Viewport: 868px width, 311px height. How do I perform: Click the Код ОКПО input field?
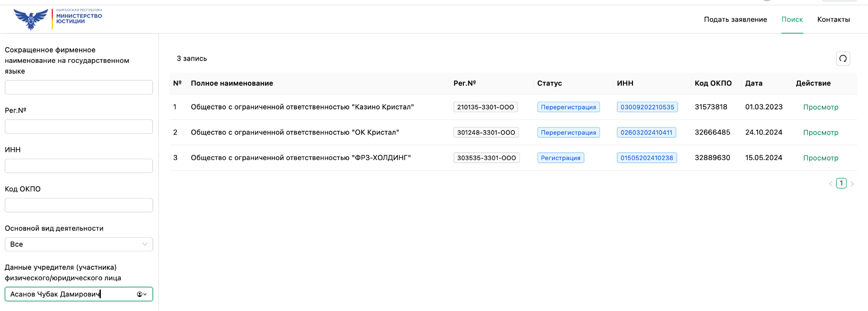[x=79, y=205]
